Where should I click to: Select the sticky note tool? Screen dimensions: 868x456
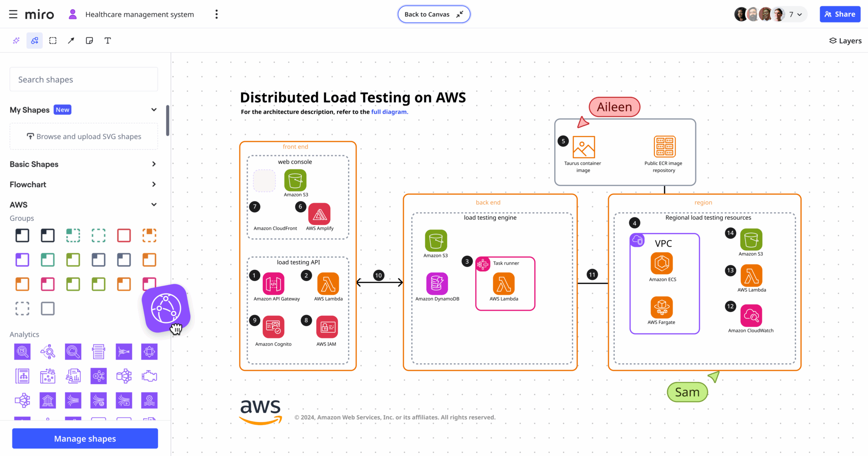(89, 40)
